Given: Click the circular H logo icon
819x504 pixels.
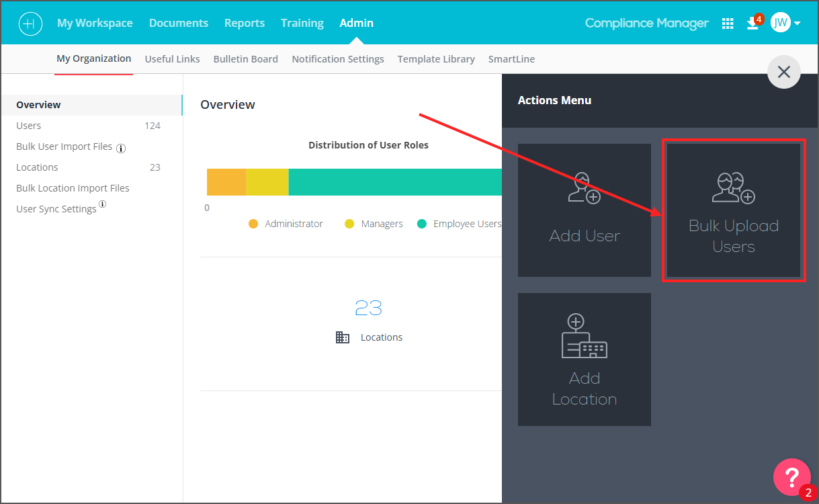Looking at the screenshot, I should point(31,23).
